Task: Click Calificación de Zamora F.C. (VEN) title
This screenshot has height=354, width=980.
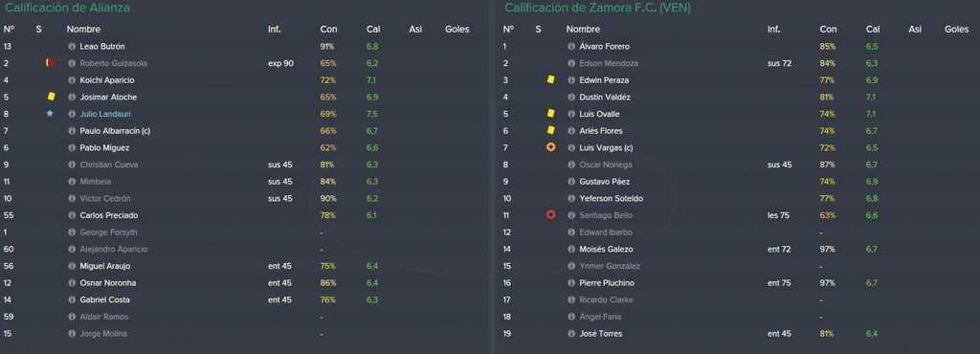Action: click(x=597, y=8)
